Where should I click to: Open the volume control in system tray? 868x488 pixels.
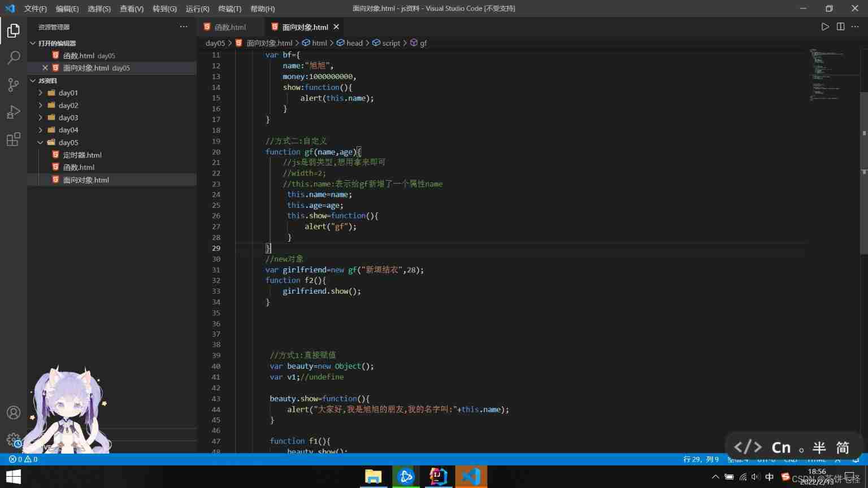(756, 477)
